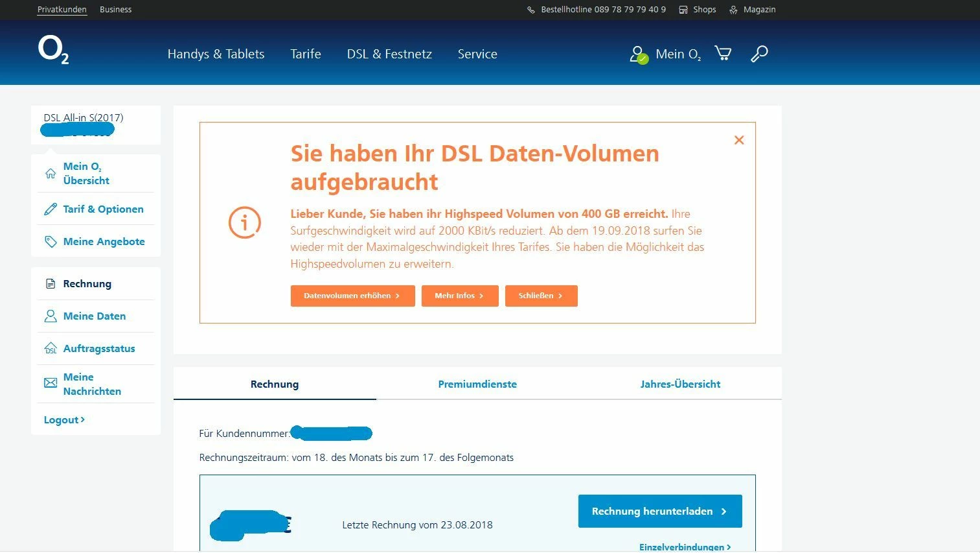Close the DSL data volume notice

[739, 140]
